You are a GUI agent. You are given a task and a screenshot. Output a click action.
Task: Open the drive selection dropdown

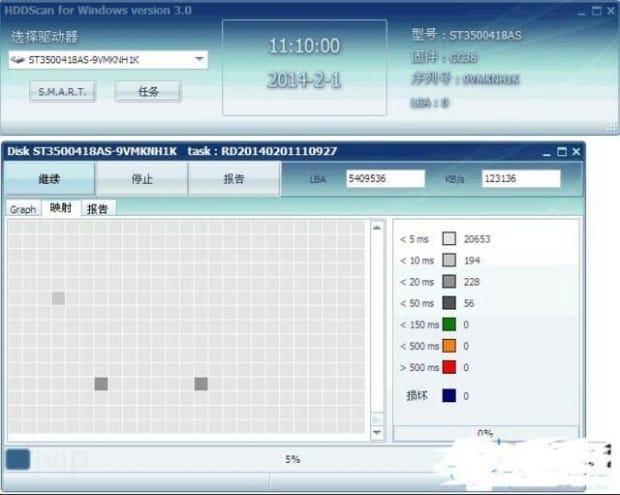click(200, 59)
